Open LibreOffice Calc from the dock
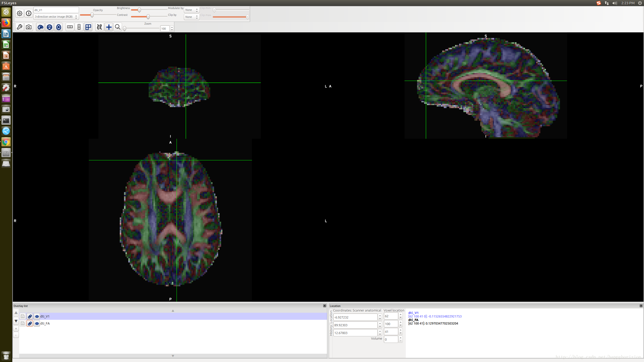 click(x=6, y=44)
